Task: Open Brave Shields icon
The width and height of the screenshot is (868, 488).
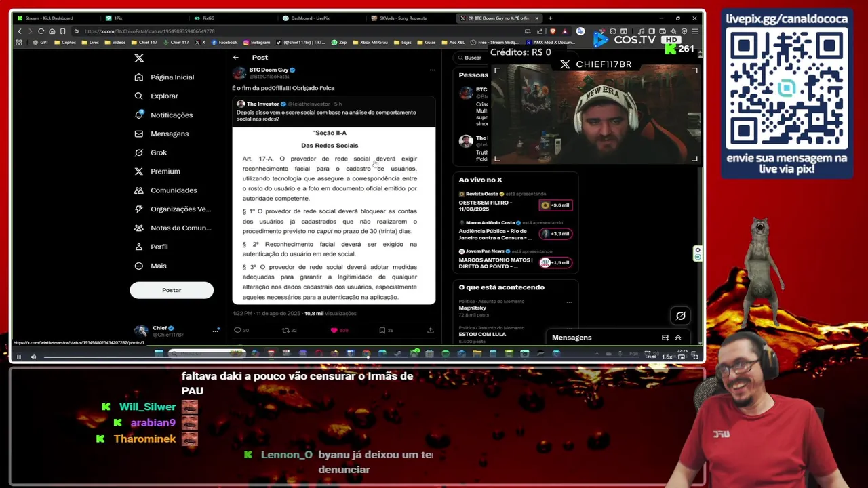Action: (553, 31)
